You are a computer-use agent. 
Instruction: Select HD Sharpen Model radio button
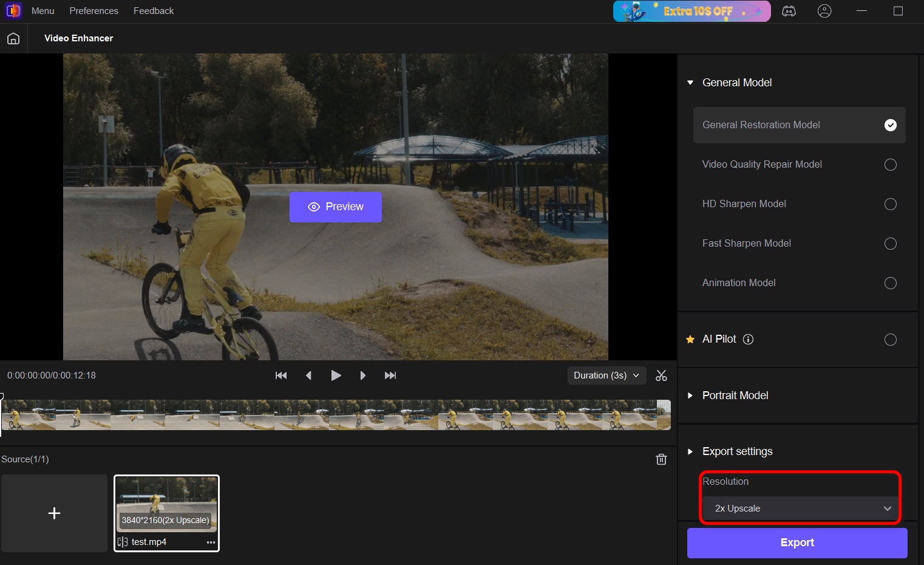pos(890,204)
